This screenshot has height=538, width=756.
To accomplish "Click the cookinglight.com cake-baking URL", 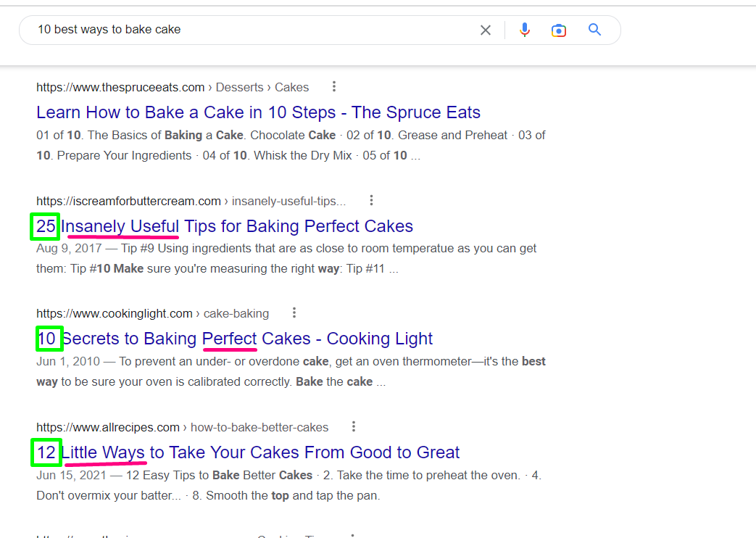I will coord(152,313).
